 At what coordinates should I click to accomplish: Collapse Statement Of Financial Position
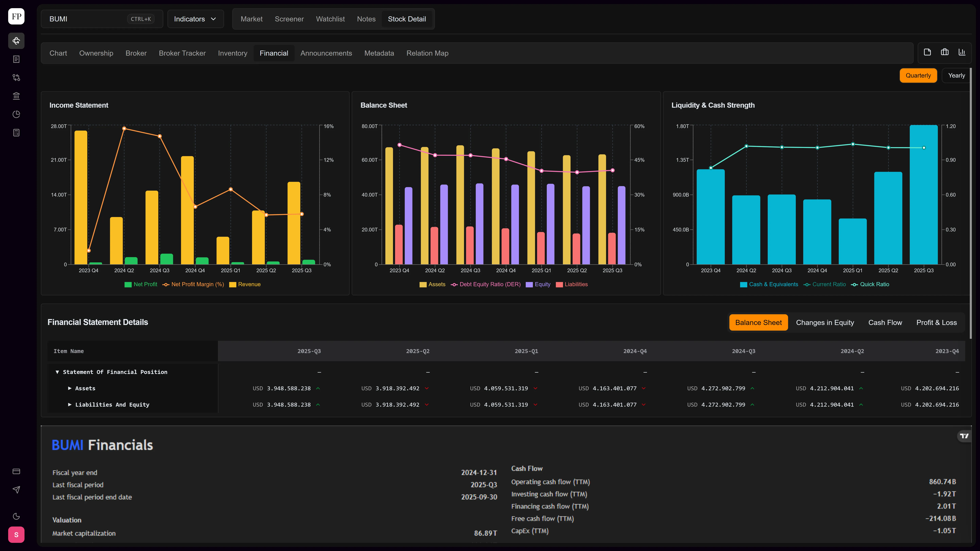tap(111, 372)
